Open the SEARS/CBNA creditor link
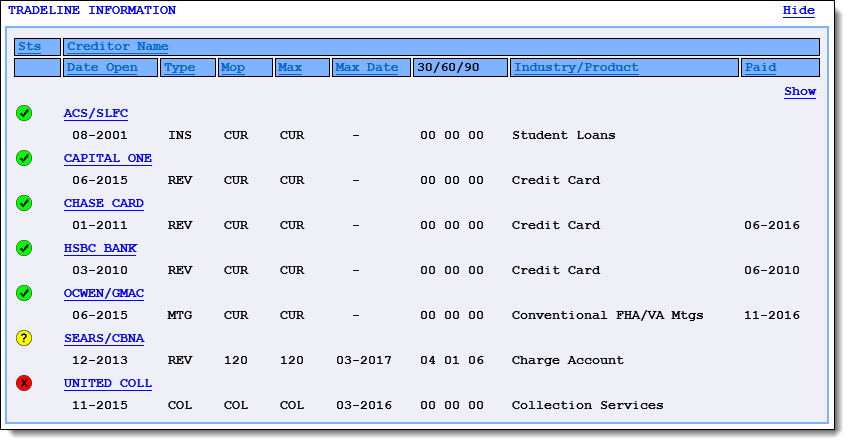Viewport: 850px width, 445px height. coord(104,338)
